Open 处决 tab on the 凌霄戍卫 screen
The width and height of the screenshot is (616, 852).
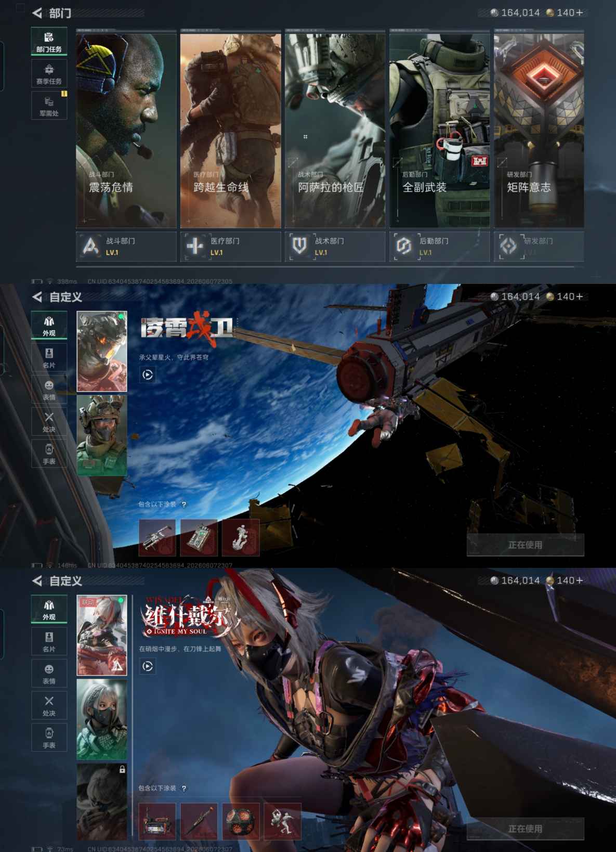coord(49,421)
